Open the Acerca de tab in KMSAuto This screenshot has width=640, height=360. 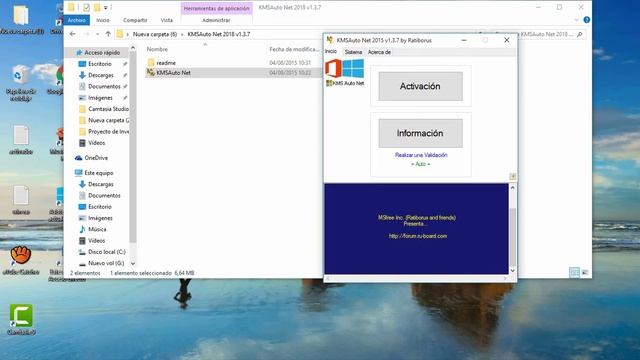pos(379,52)
